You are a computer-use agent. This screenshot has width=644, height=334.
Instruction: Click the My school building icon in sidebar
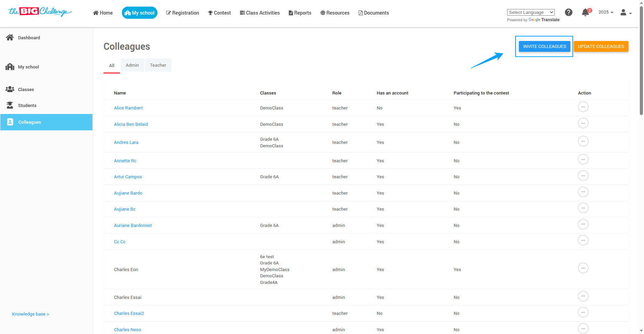pyautogui.click(x=10, y=67)
